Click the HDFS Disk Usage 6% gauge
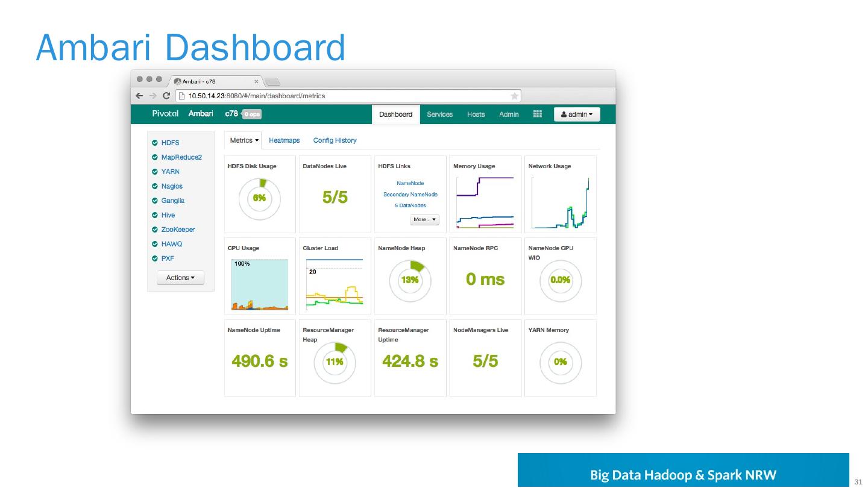This screenshot has height=488, width=868. click(260, 198)
